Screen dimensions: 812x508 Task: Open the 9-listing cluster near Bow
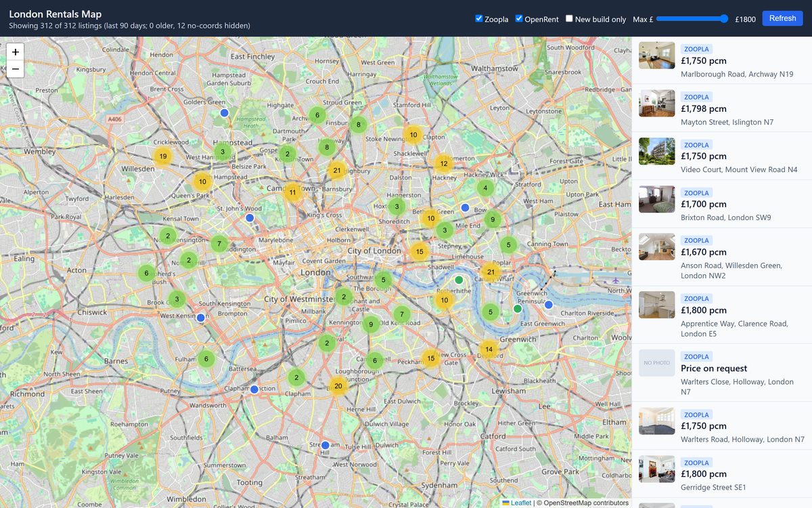(493, 219)
